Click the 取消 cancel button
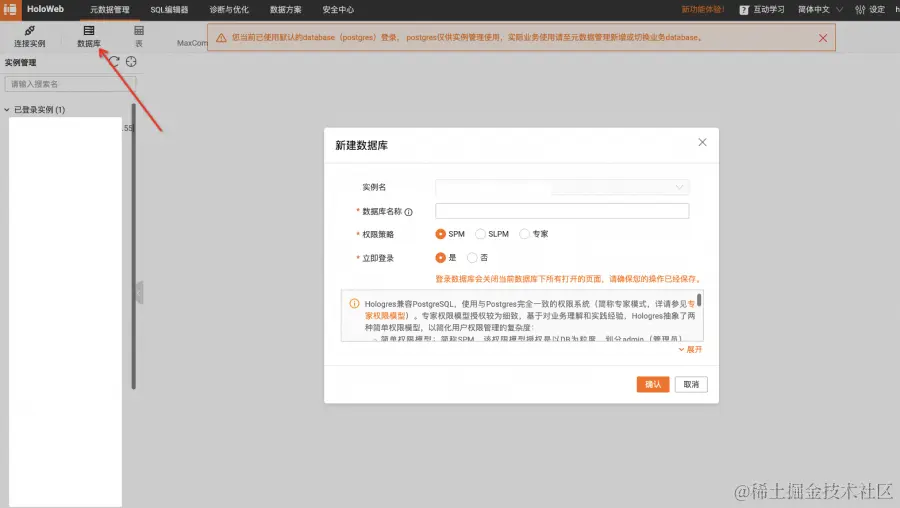 pyautogui.click(x=691, y=385)
